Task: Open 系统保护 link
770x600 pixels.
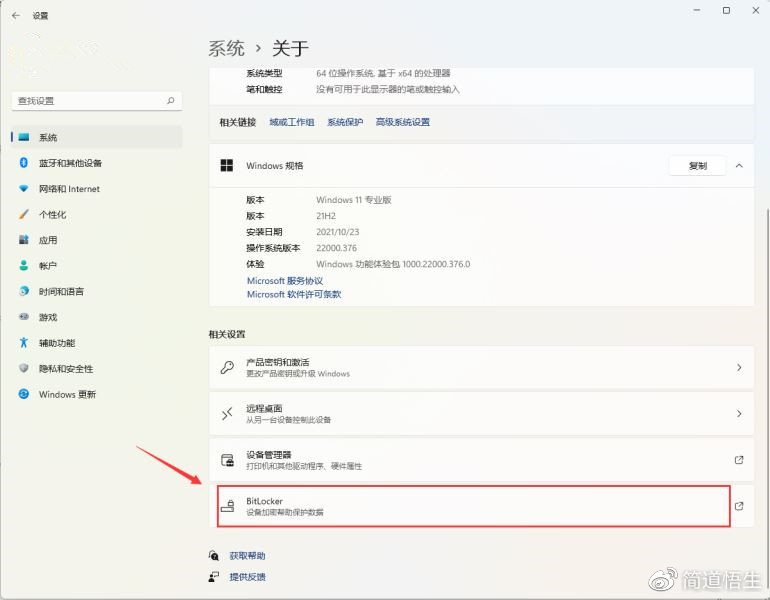Action: 345,122
